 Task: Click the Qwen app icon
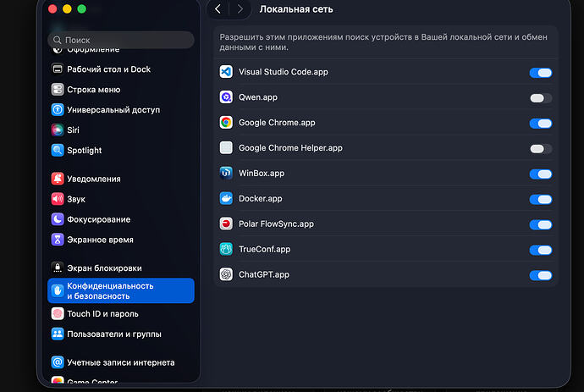226,97
